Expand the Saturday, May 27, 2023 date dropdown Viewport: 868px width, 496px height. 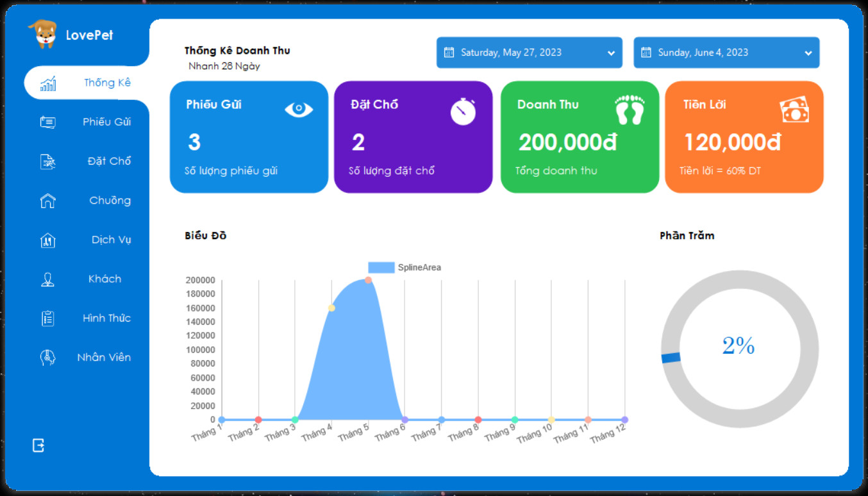tap(611, 53)
